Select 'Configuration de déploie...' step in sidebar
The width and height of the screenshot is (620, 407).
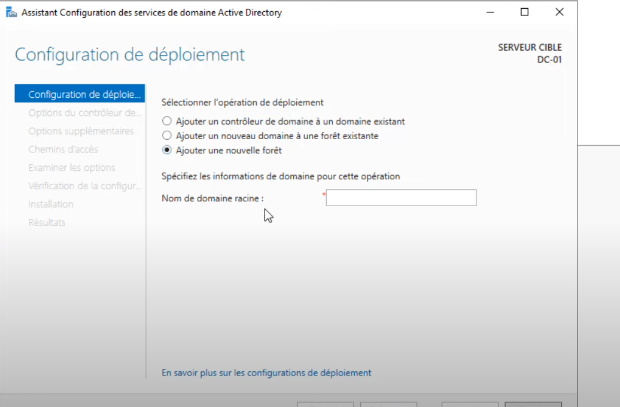[x=80, y=94]
